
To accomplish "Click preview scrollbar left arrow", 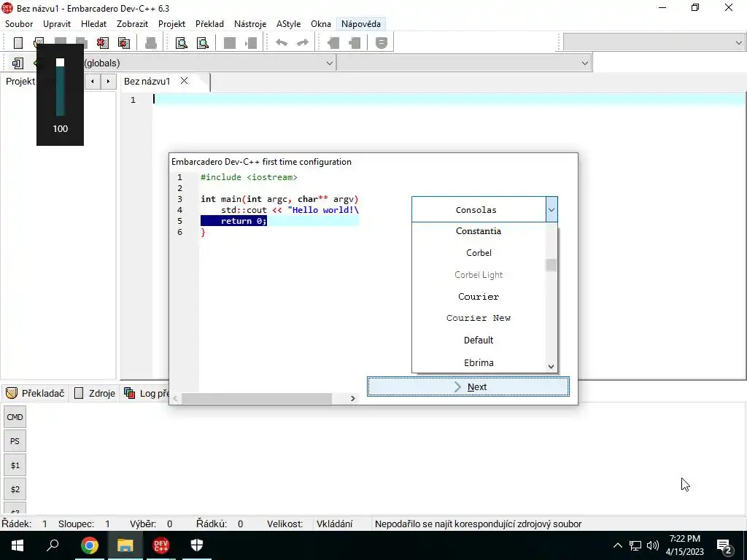I will [x=175, y=398].
